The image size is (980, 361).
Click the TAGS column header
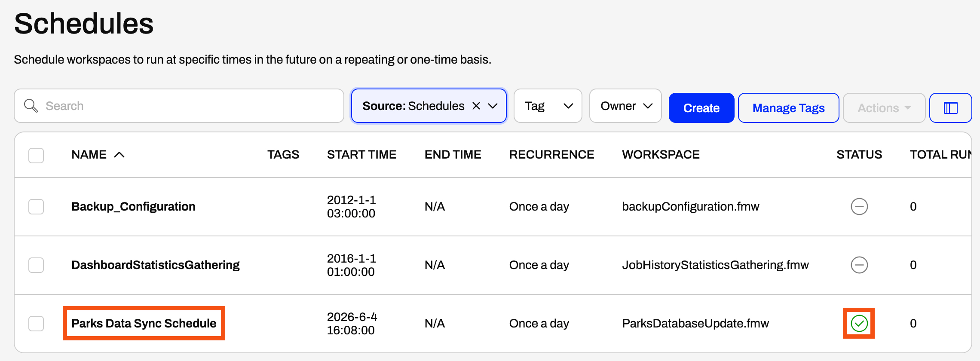[x=283, y=155]
